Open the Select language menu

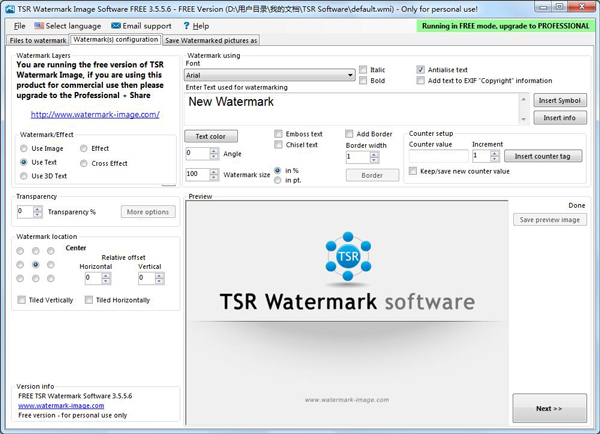tap(67, 26)
